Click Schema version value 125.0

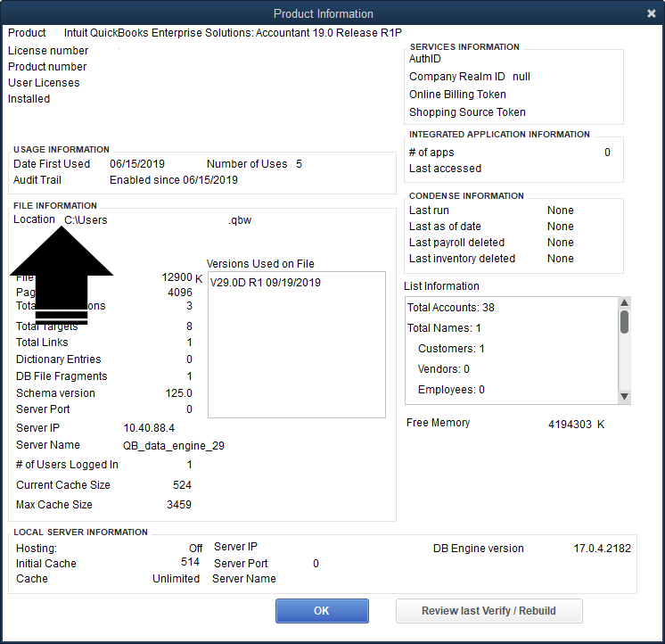point(178,392)
